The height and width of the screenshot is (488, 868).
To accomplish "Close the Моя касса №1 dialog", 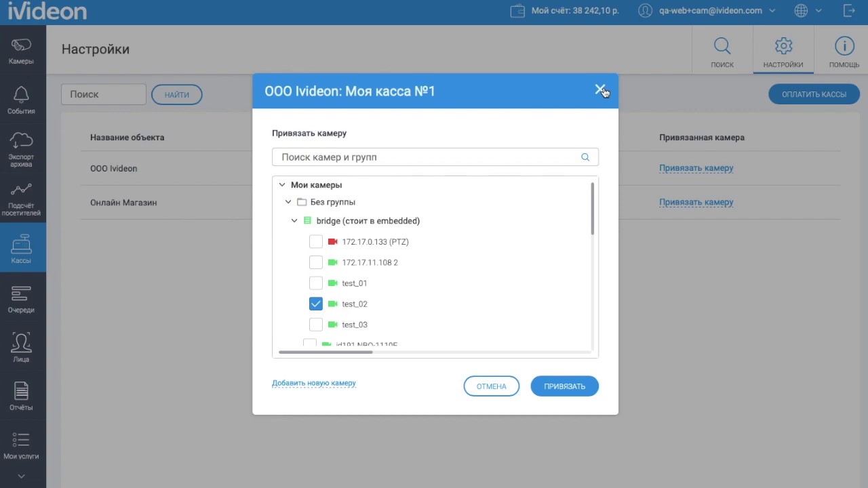I will tap(599, 89).
